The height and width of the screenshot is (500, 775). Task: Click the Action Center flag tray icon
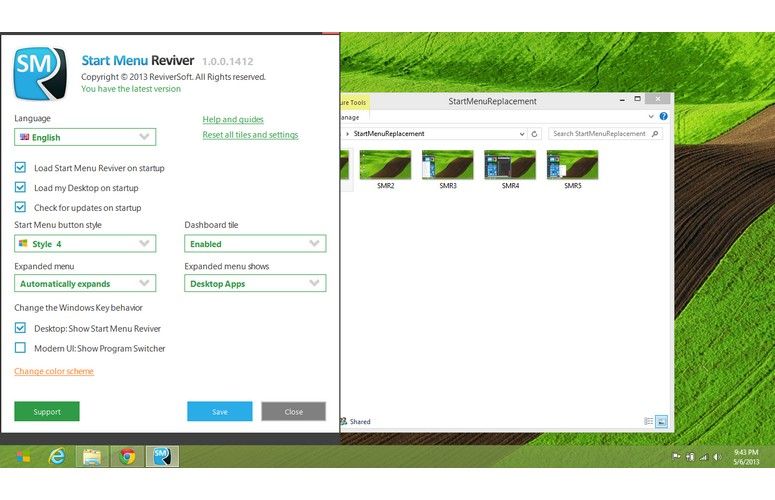point(676,457)
